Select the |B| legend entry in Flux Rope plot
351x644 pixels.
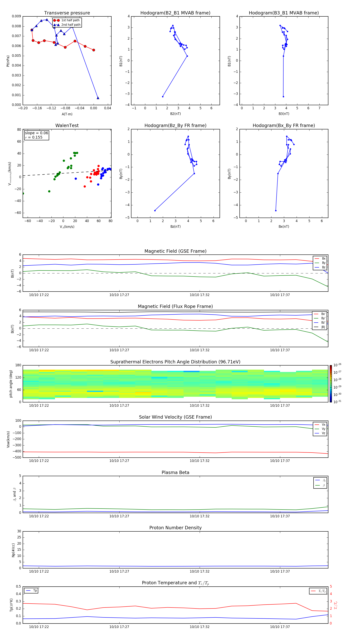[x=320, y=327]
